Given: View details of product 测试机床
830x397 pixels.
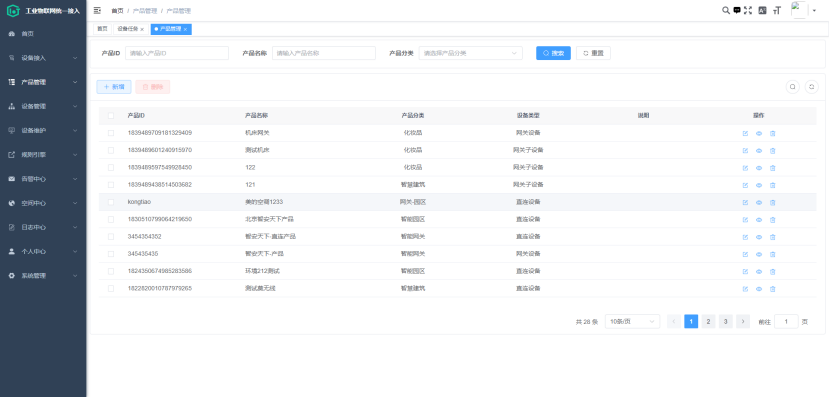Looking at the screenshot, I should 759,151.
